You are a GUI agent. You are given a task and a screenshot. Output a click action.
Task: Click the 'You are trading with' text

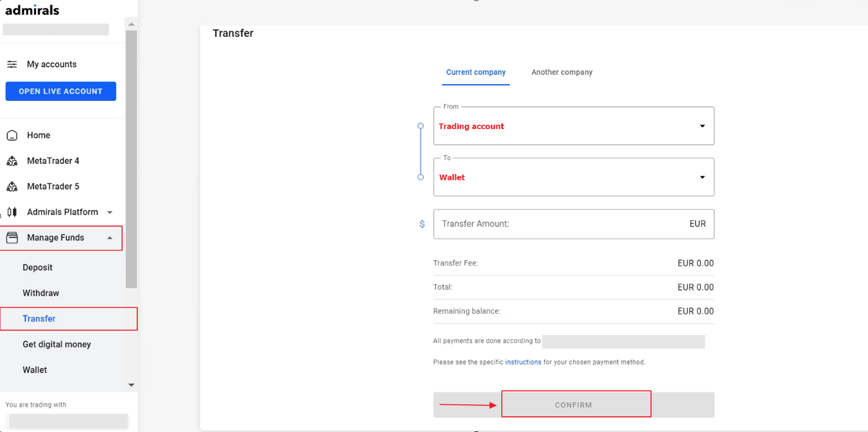(36, 405)
